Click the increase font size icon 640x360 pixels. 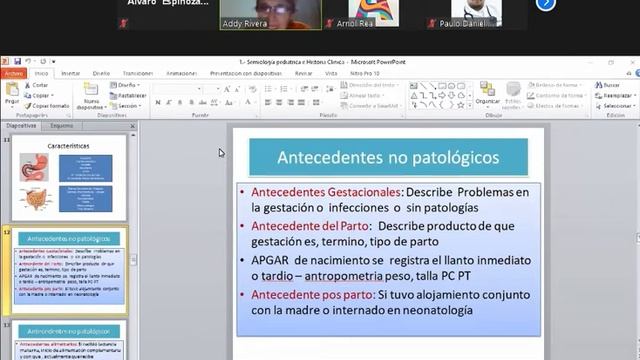point(227,89)
